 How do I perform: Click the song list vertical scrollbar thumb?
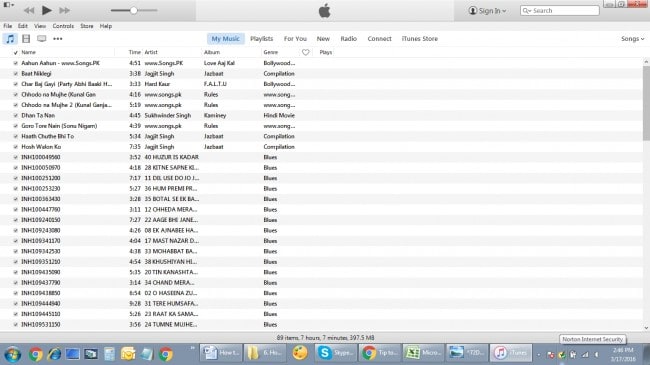tap(646, 102)
